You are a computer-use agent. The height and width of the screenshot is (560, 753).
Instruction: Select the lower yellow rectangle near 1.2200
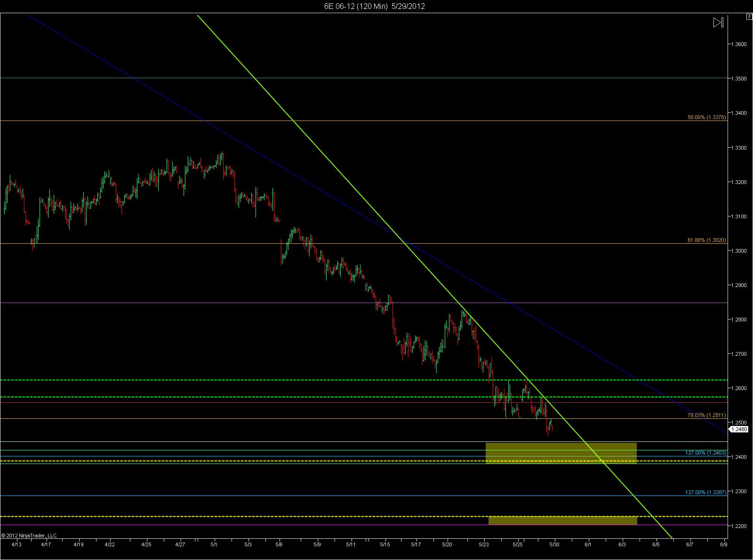(563, 520)
